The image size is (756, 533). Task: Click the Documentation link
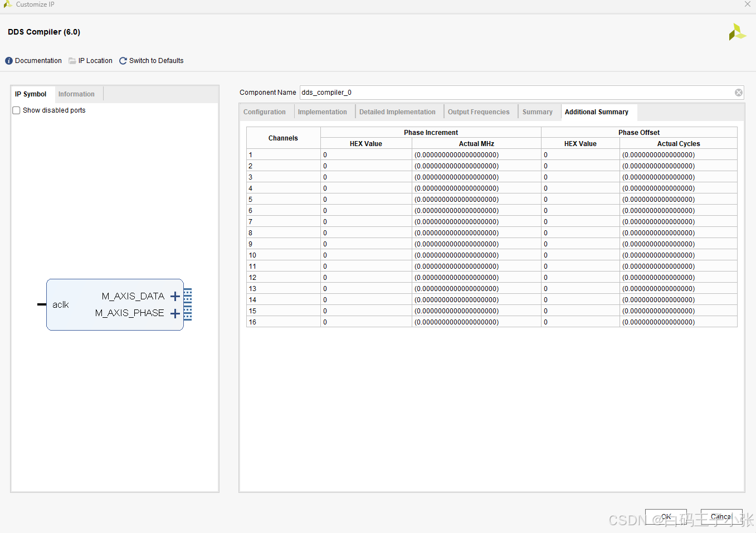pyautogui.click(x=38, y=61)
